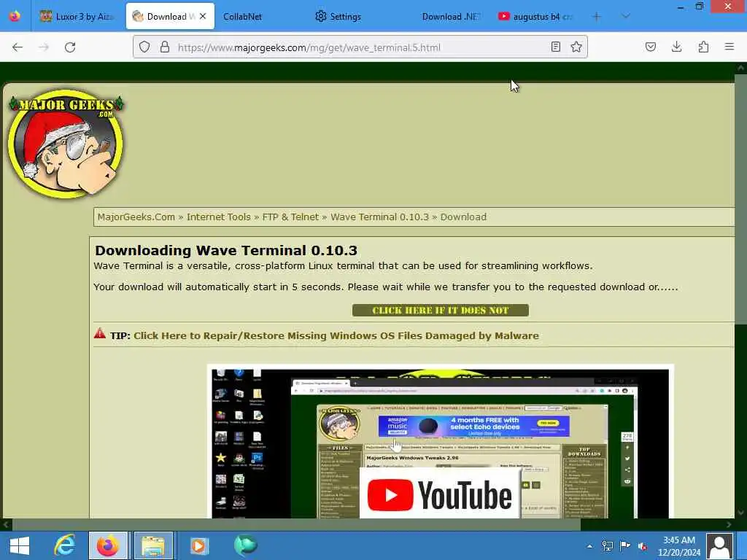
Task: Click the address bar URL field
Action: pos(360,47)
